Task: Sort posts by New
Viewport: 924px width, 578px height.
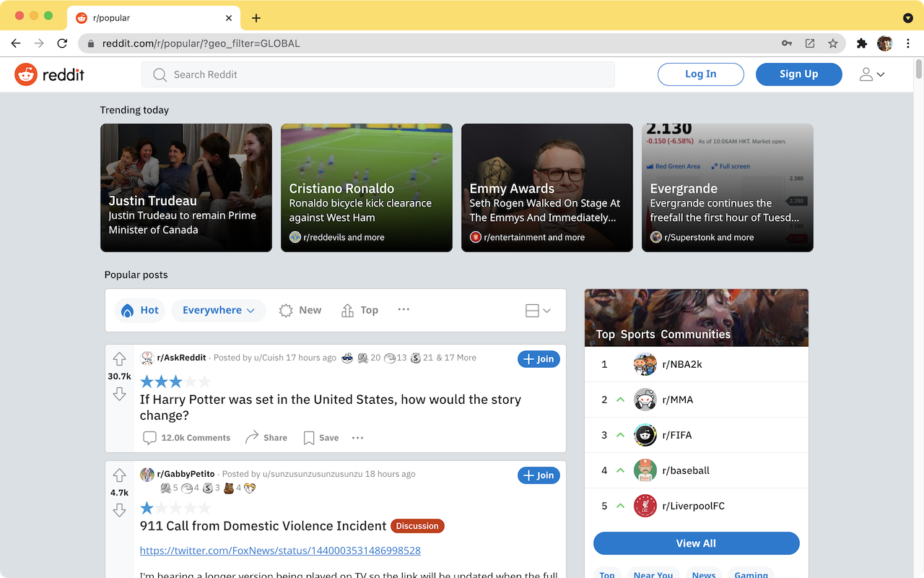Action: pyautogui.click(x=300, y=311)
